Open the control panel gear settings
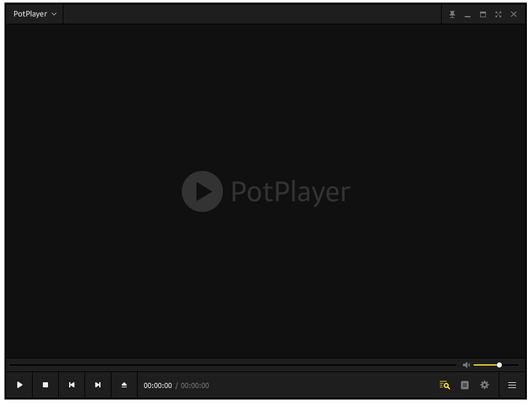532x404 pixels. tap(485, 385)
